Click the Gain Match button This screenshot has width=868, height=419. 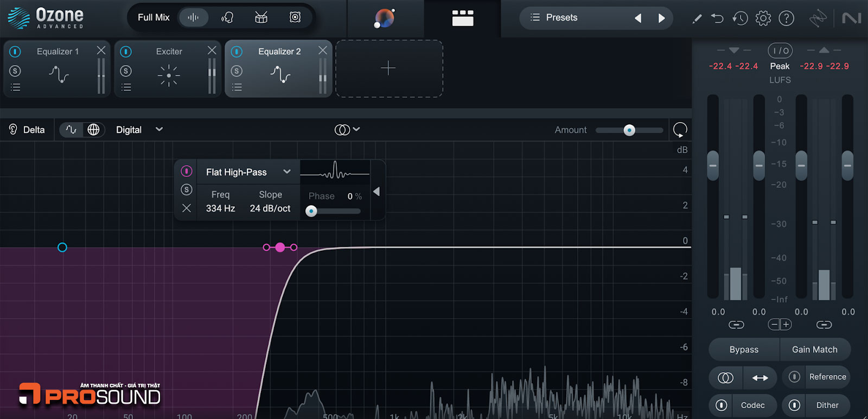click(x=814, y=350)
